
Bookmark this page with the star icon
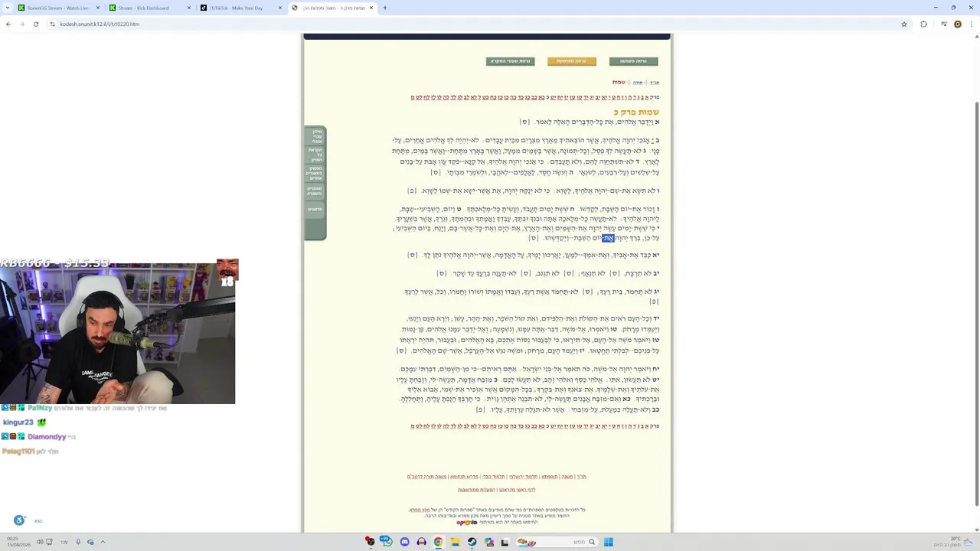904,24
